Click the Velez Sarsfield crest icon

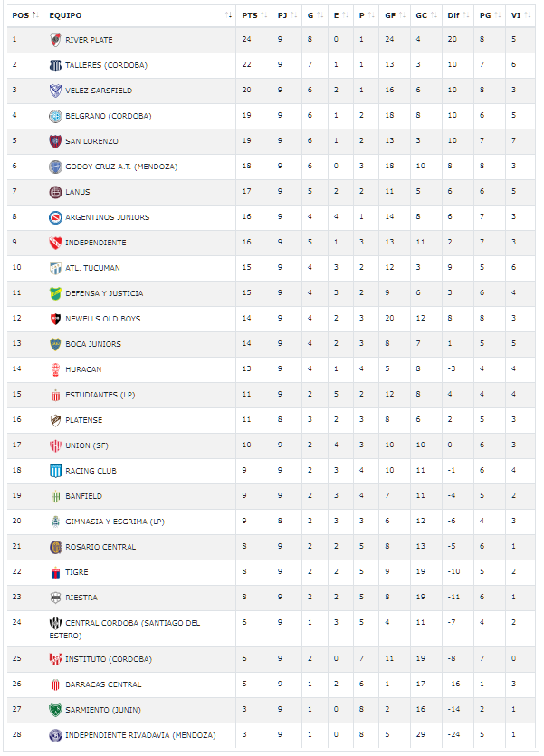pyautogui.click(x=55, y=91)
